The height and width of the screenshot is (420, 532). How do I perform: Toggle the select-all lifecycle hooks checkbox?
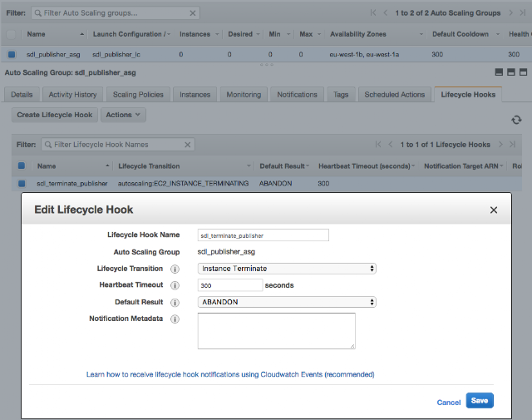pyautogui.click(x=22, y=166)
